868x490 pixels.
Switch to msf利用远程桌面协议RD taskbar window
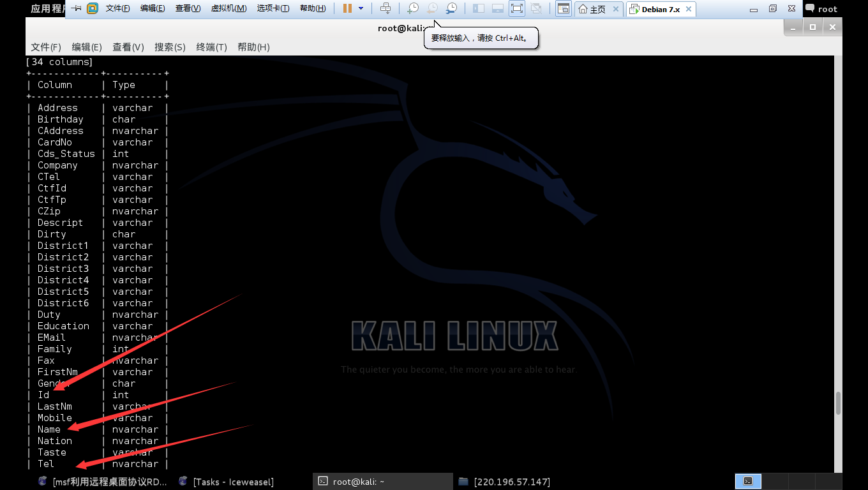click(x=103, y=482)
